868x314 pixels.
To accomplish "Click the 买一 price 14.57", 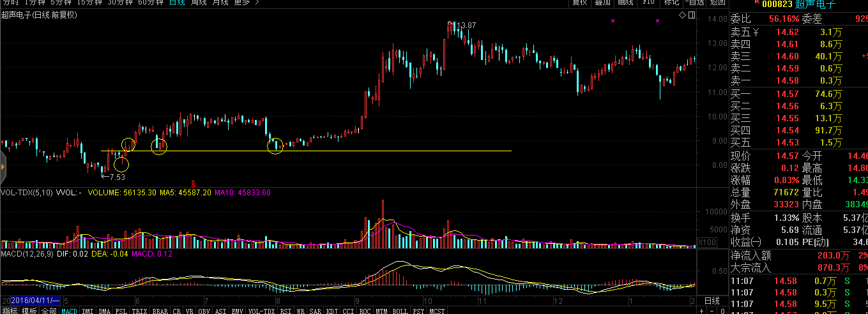I will point(787,94).
